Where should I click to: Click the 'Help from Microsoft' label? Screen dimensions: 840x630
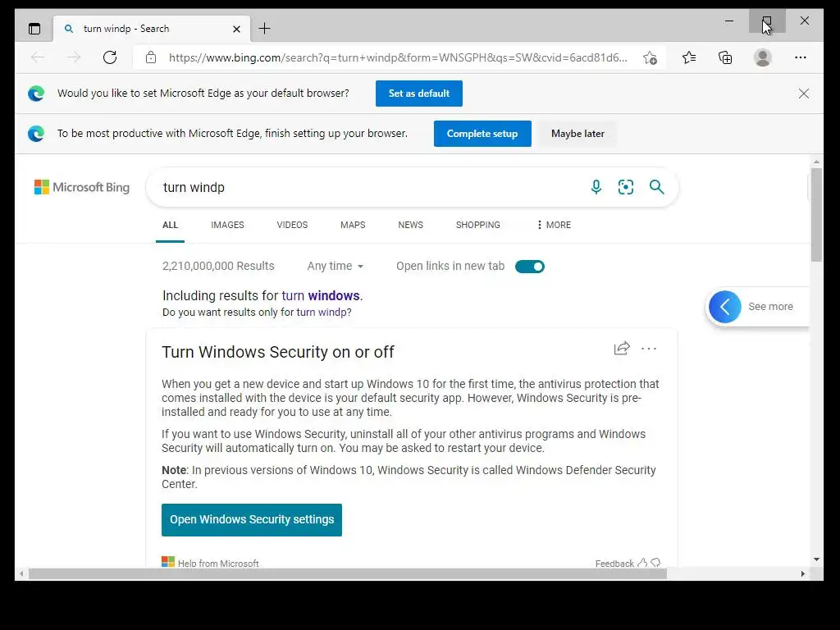click(218, 564)
